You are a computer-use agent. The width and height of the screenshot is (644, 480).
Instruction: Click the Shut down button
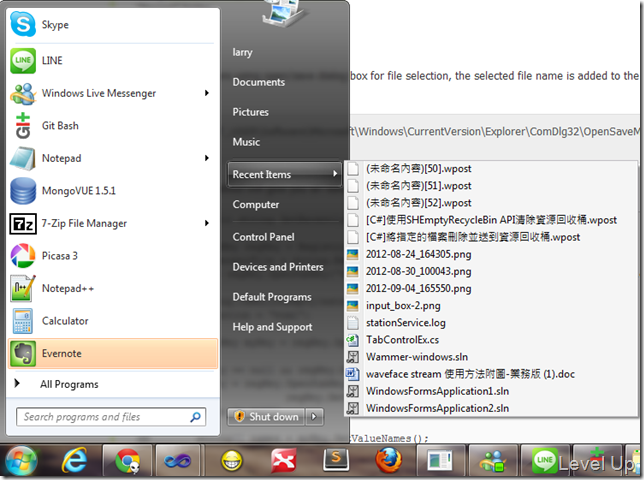[x=267, y=417]
